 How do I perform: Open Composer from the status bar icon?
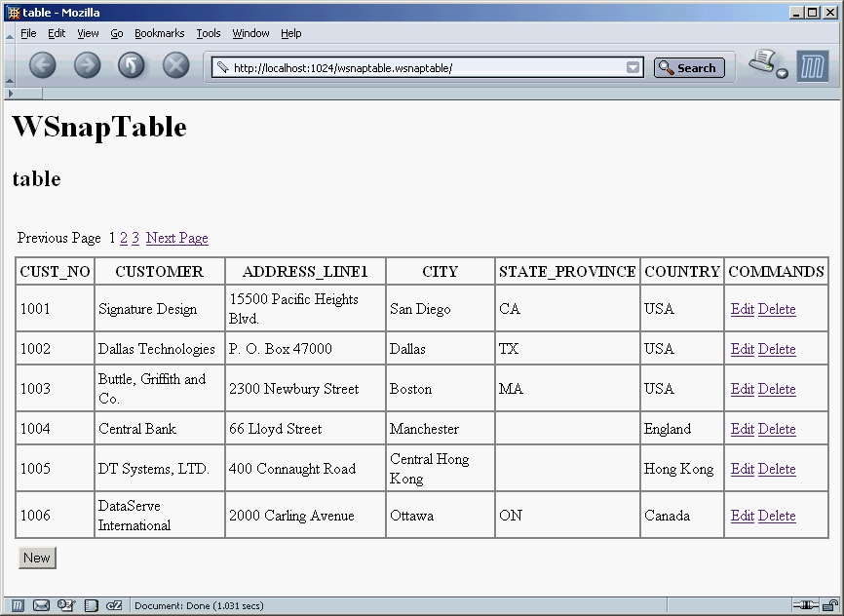(66, 605)
